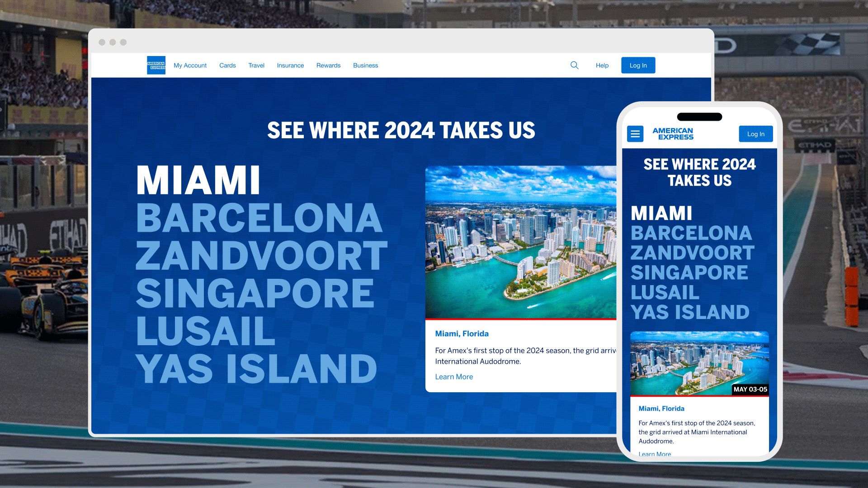The height and width of the screenshot is (488, 868).
Task: Click the green browser window dot
Action: click(x=123, y=42)
